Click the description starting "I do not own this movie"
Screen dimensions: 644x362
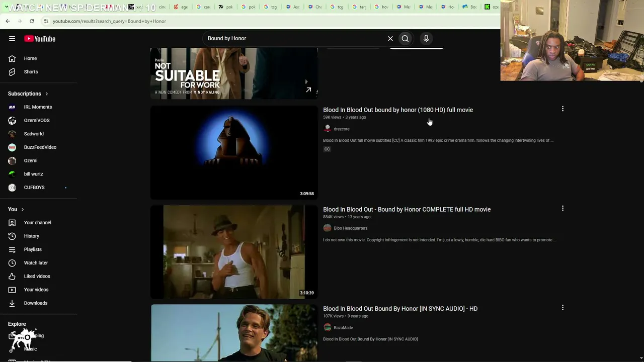point(440,240)
